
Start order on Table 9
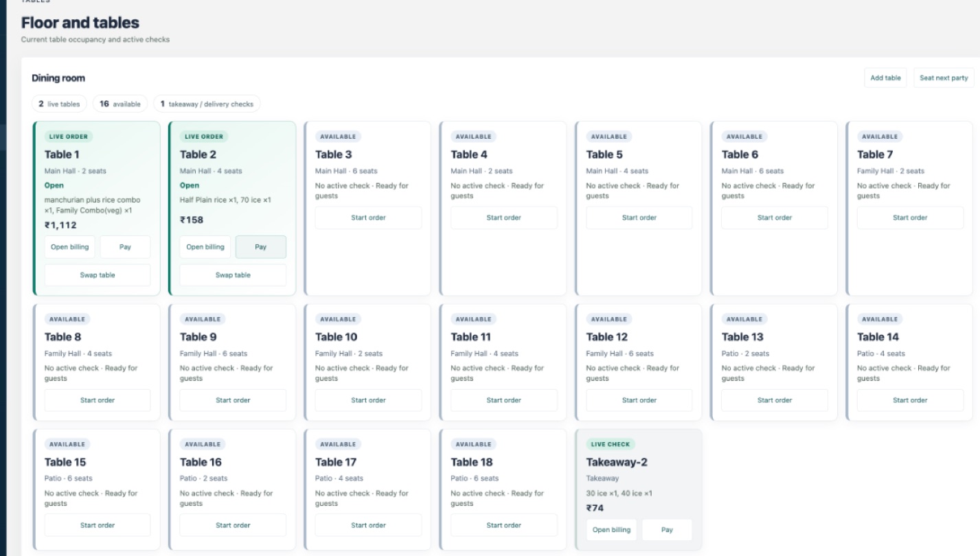[233, 400]
